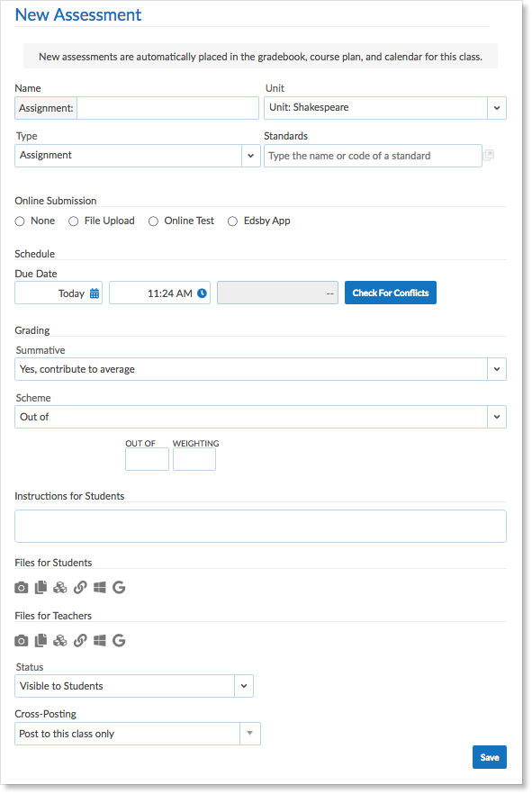Click the Instructions for Students text box
This screenshot has height=794, width=532.
coord(261,526)
